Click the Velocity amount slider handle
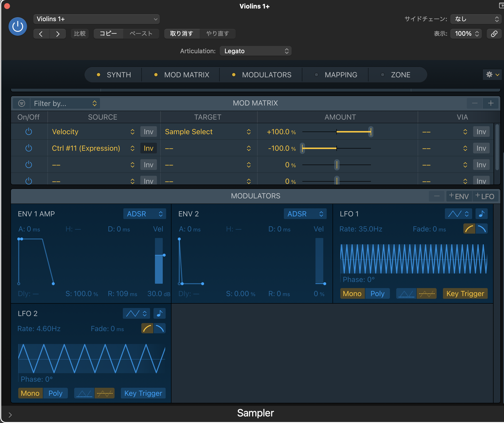The width and height of the screenshot is (504, 423). pos(370,132)
